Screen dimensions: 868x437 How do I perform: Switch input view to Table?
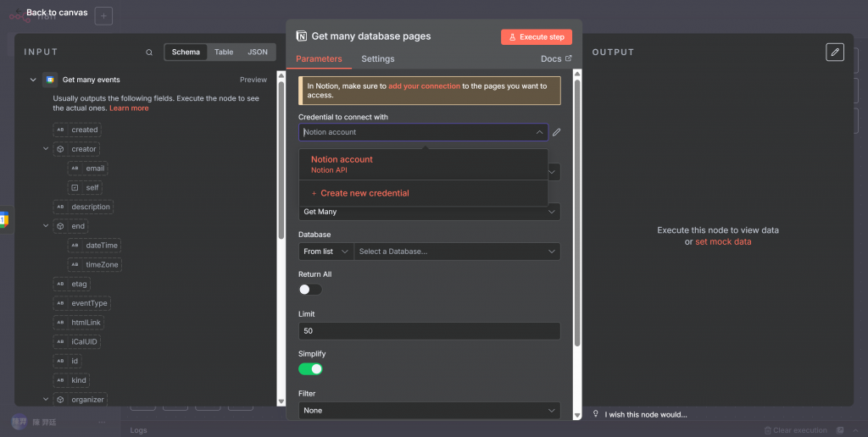pos(224,52)
